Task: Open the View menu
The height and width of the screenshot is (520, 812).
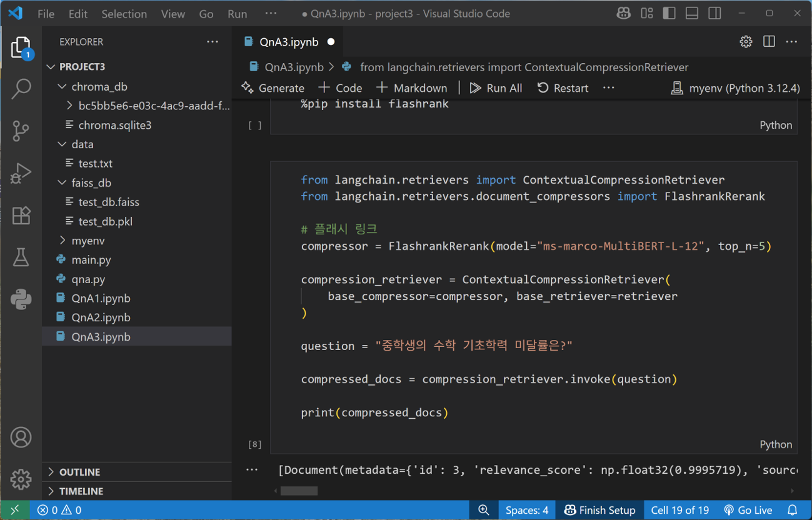Action: [173, 14]
